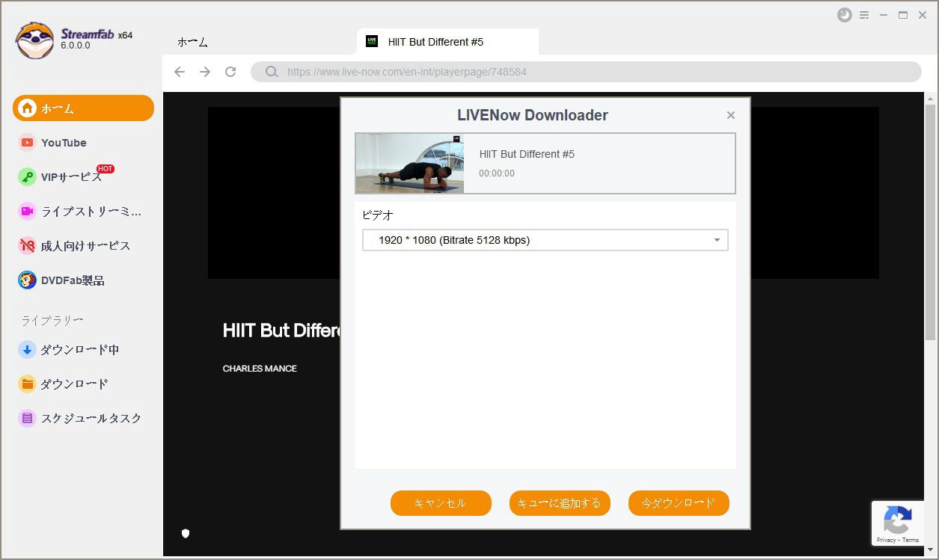Open the reCAPTCHA Privacy link
Viewport: 939px width, 560px height.
886,540
